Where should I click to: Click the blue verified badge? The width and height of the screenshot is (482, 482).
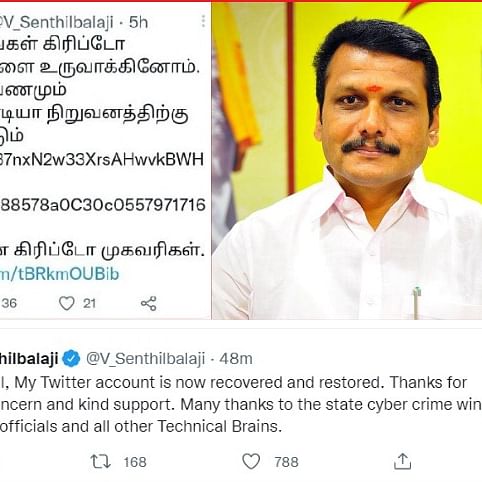tap(71, 359)
